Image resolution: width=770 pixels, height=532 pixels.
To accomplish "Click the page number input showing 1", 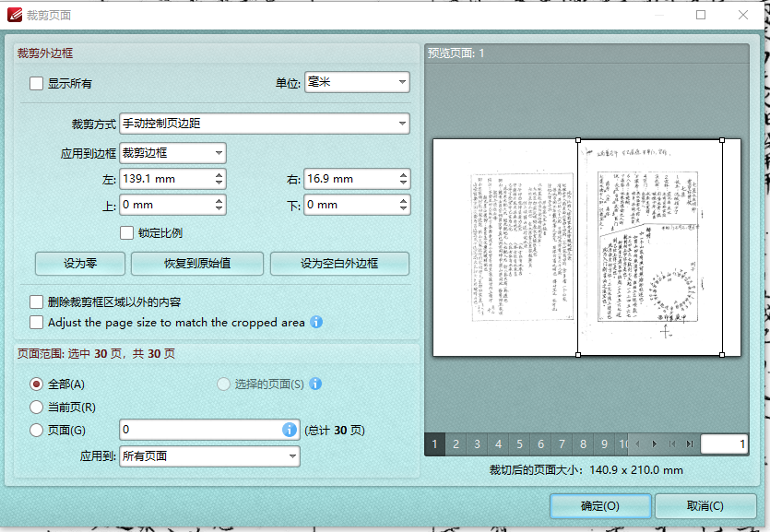I will point(723,443).
